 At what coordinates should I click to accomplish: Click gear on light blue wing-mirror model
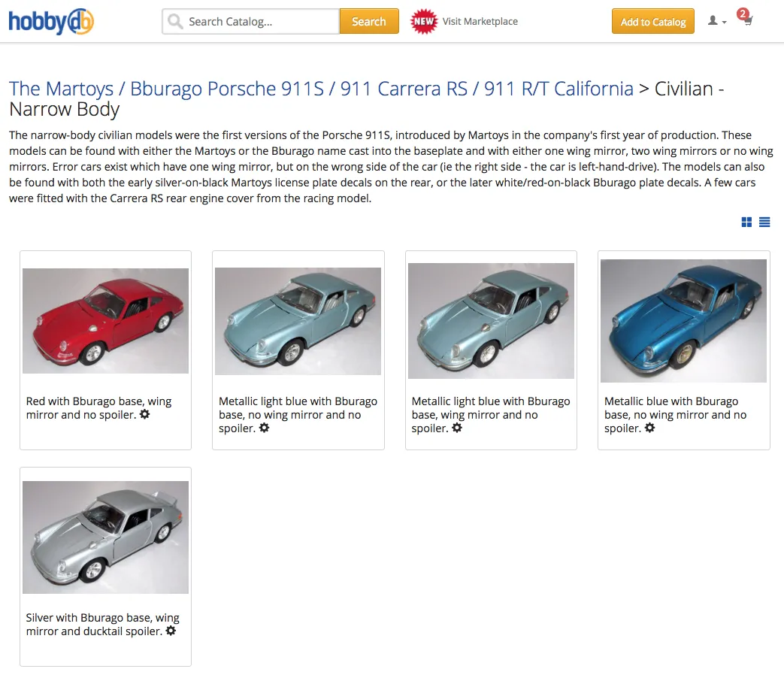tap(457, 428)
